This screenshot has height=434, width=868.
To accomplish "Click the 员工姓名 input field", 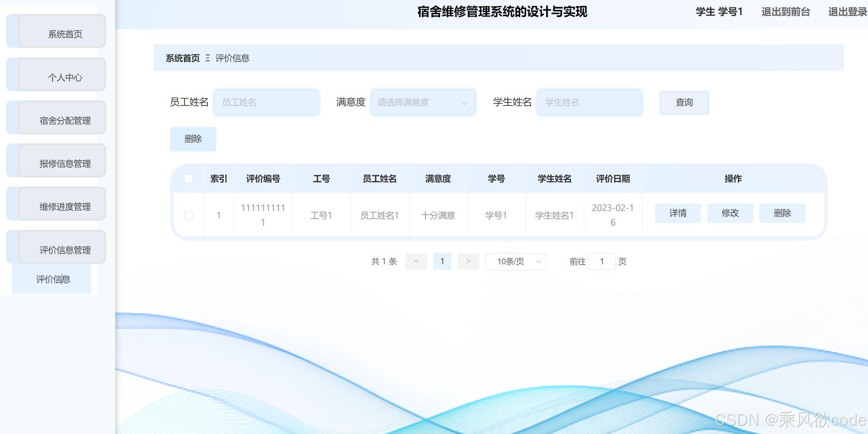I will pyautogui.click(x=267, y=102).
